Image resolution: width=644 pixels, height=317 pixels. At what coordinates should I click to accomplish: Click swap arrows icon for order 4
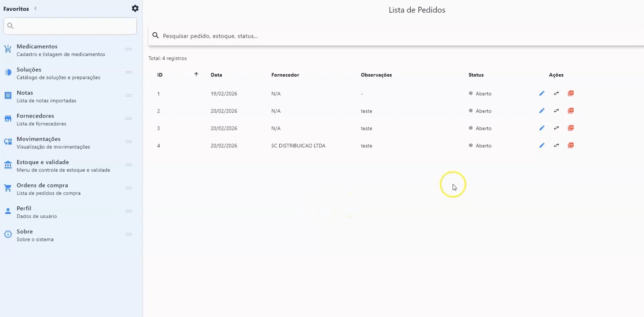click(556, 145)
